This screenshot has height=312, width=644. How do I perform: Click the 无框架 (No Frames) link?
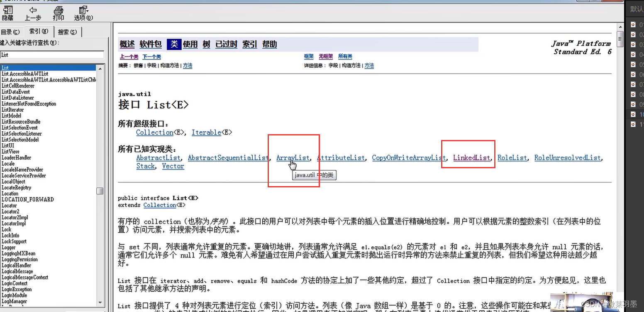point(326,57)
